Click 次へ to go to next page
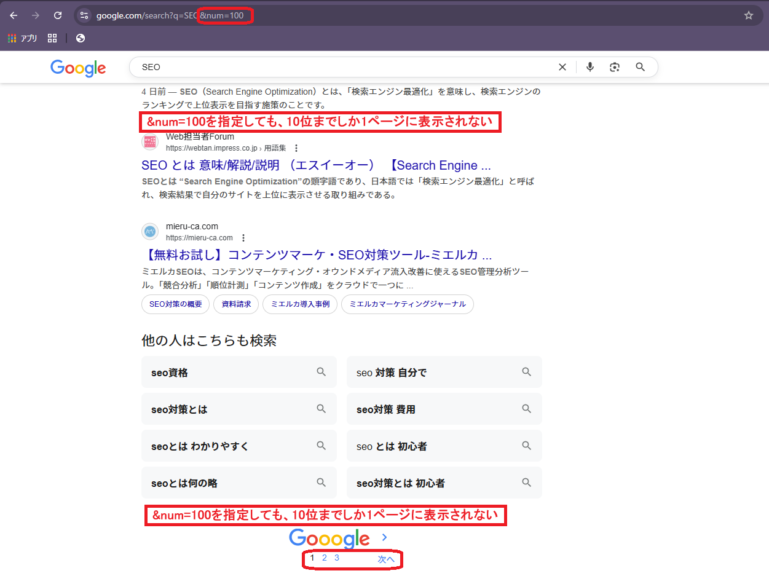Screen dimensions: 769x576 (x=385, y=559)
